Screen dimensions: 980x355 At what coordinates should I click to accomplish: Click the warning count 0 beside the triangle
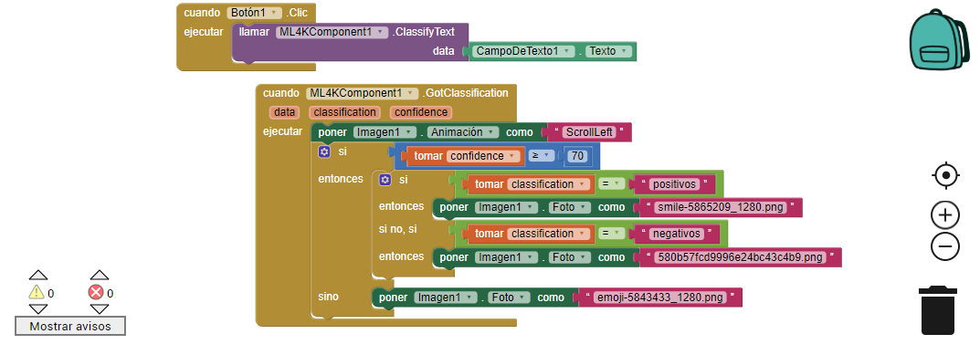click(x=50, y=293)
